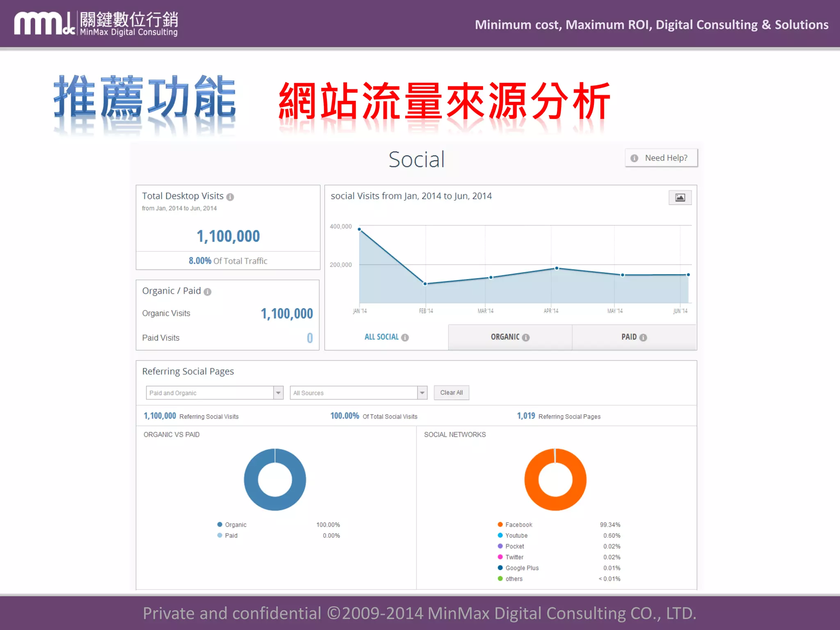Click the 400,000 y-axis label
Viewport: 840px width, 630px height.
click(x=340, y=226)
